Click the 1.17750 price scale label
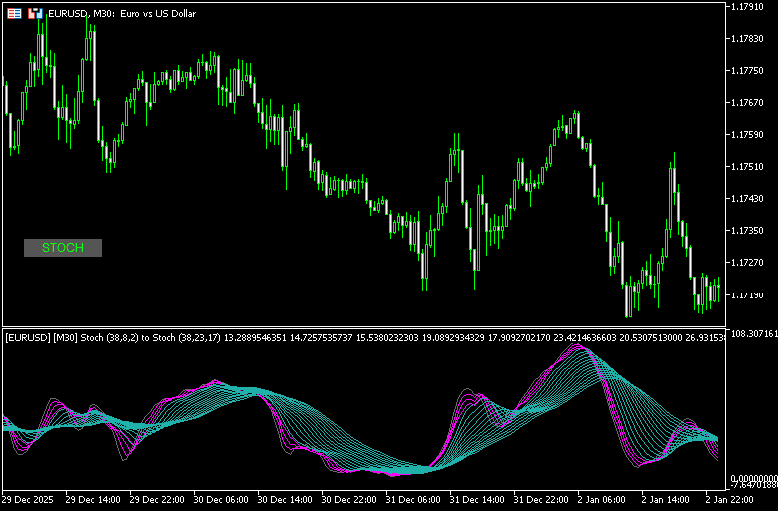 pyautogui.click(x=752, y=71)
